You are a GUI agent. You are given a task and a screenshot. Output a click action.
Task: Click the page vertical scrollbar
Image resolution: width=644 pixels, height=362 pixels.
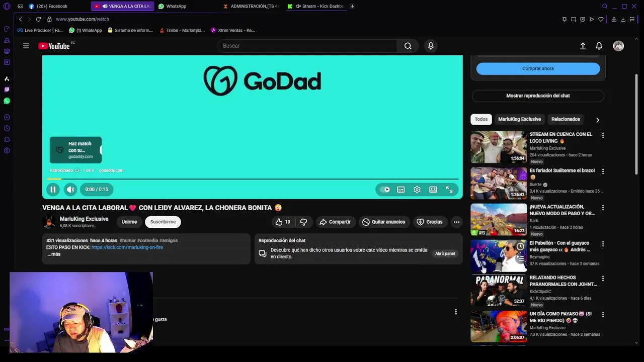click(636, 125)
